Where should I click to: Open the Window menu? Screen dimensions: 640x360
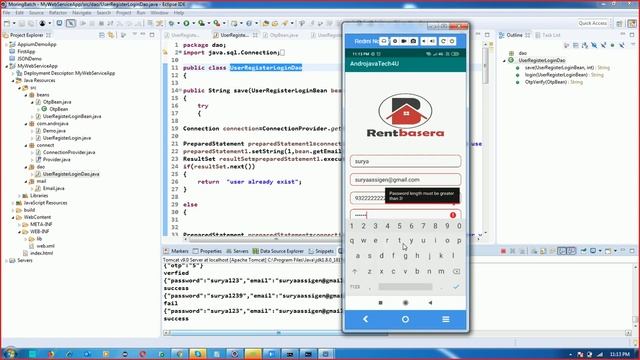click(159, 13)
